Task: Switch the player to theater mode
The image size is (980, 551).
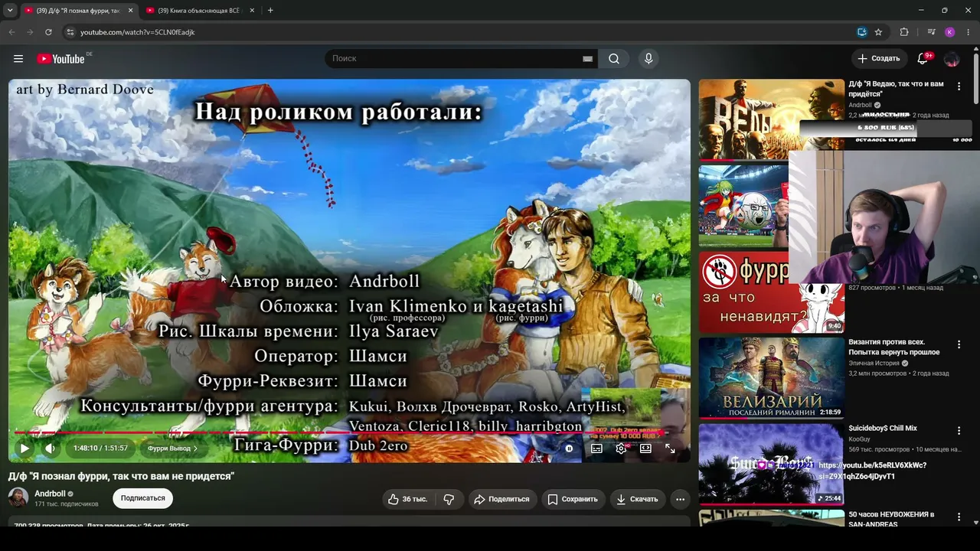Action: point(645,448)
